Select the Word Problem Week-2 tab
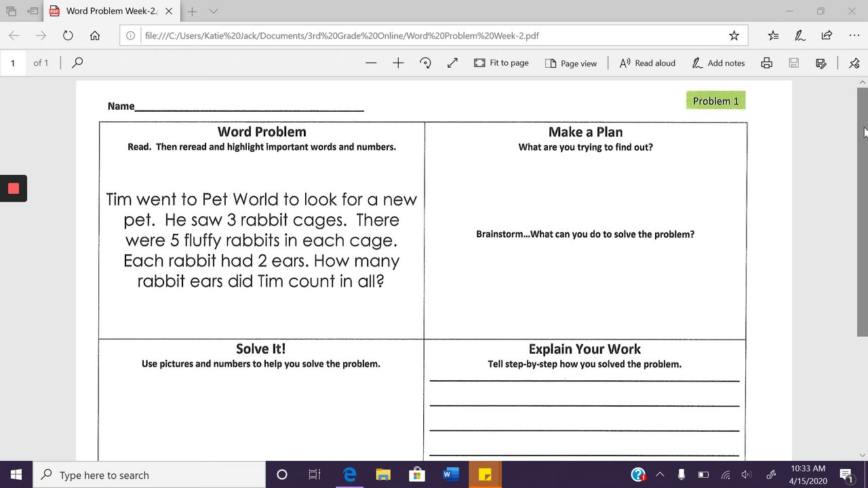This screenshot has height=488, width=868. click(x=111, y=12)
